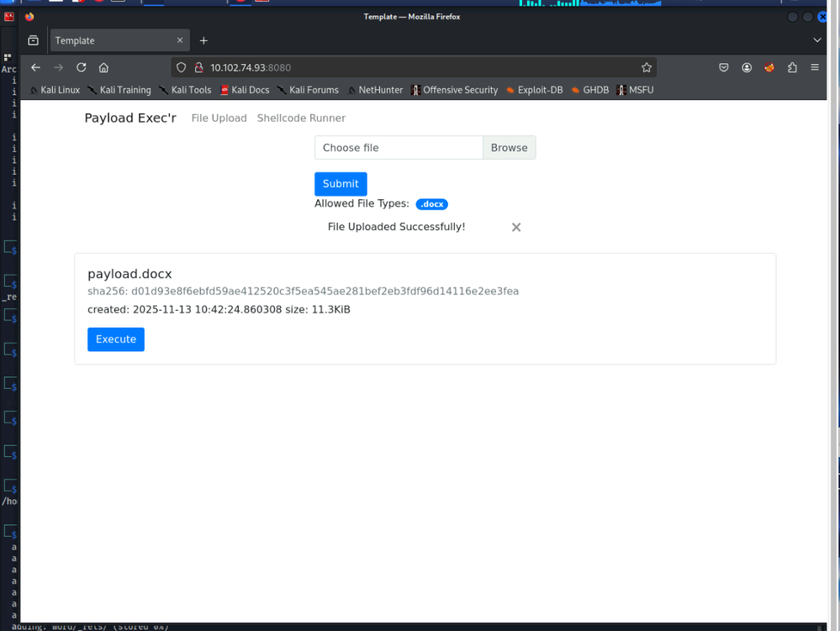The width and height of the screenshot is (840, 631).
Task: Click the Save to Pocket icon
Action: point(723,67)
